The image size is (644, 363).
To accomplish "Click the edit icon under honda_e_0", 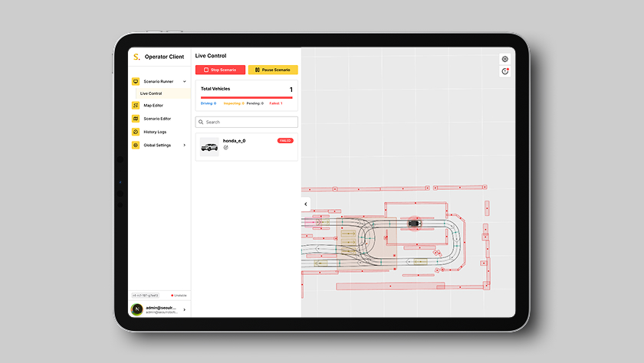I will [225, 148].
